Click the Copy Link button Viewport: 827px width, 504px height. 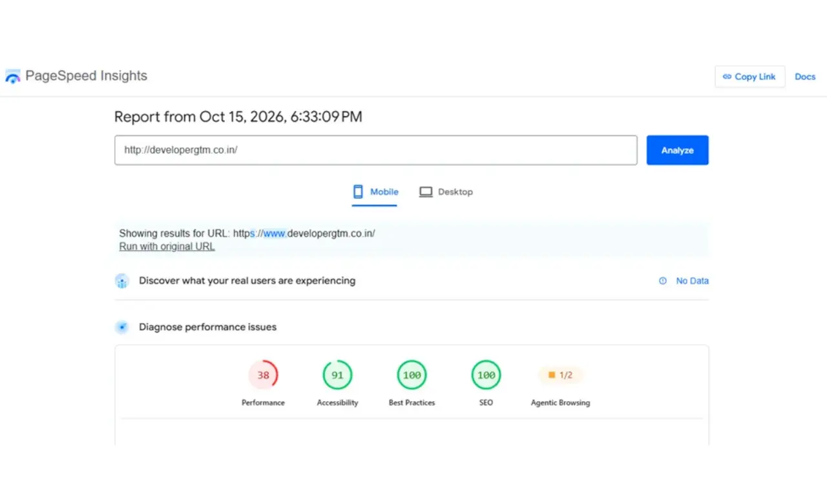click(x=749, y=76)
